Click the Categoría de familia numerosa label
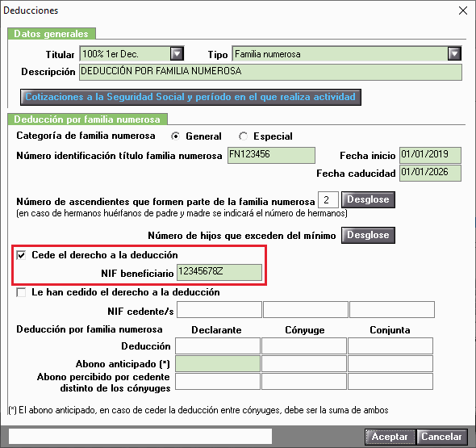476x448 pixels. tap(86, 136)
